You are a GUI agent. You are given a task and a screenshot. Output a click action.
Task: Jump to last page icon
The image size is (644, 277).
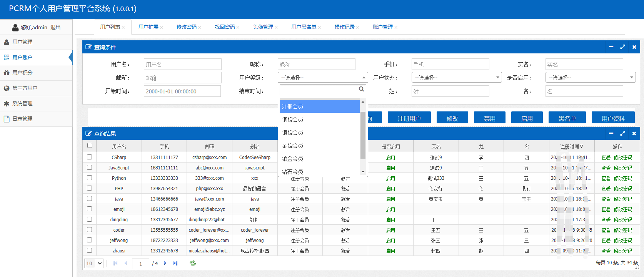(x=175, y=263)
